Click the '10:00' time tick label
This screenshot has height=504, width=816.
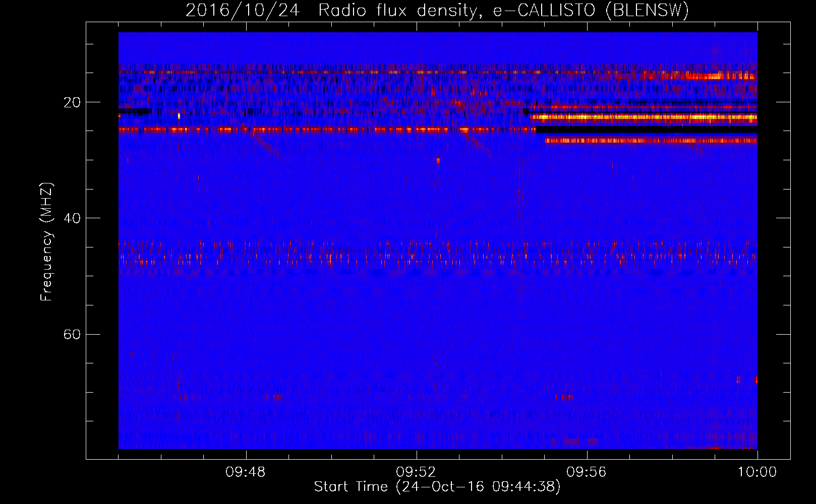click(x=757, y=472)
